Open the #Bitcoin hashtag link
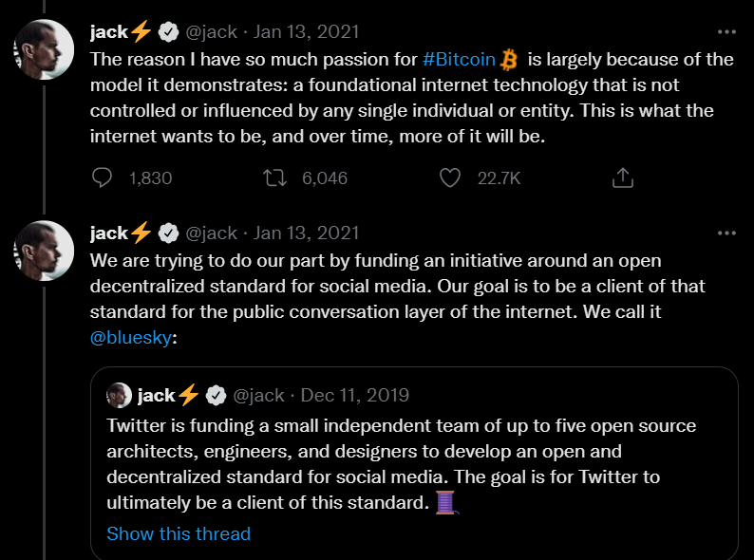 point(459,59)
